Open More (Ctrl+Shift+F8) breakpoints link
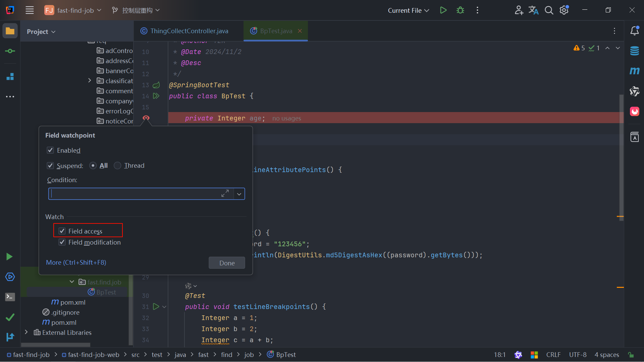 pyautogui.click(x=76, y=262)
